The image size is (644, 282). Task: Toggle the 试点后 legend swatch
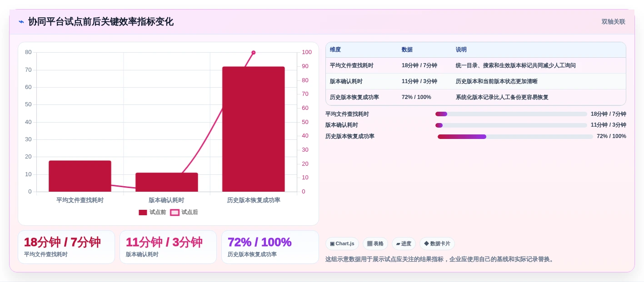[175, 213]
